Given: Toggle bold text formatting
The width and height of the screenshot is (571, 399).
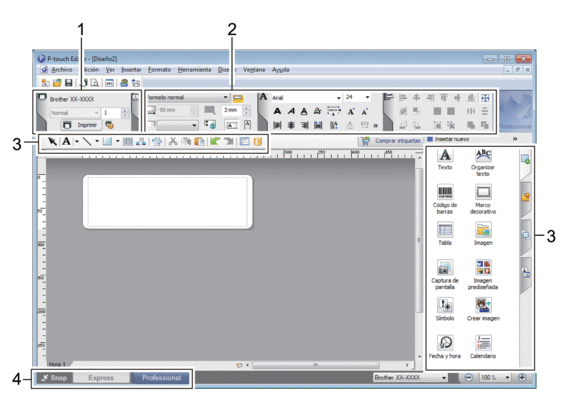Looking at the screenshot, I should 277,111.
